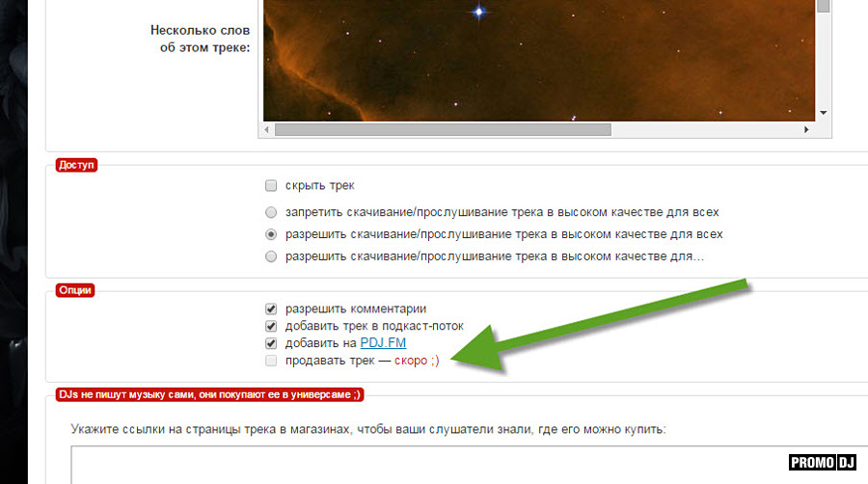This screenshot has height=484, width=868.
Task: Click the red "Опции" section label
Action: [76, 289]
